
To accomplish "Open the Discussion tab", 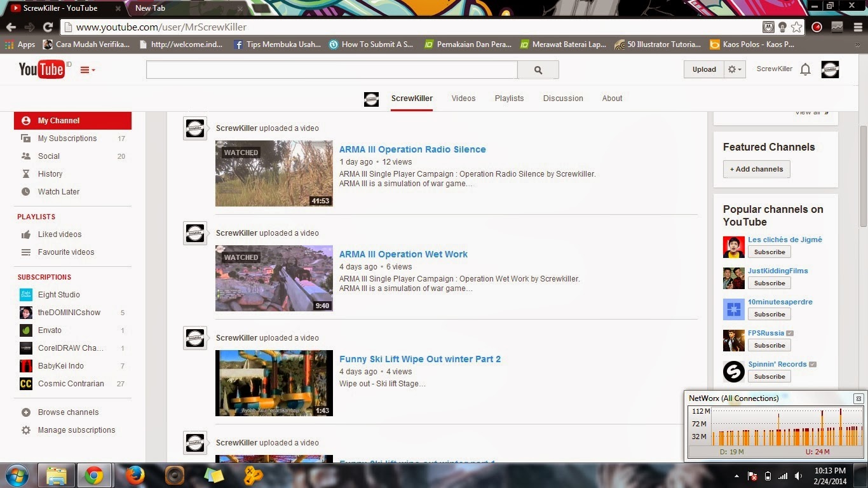I will click(x=563, y=98).
